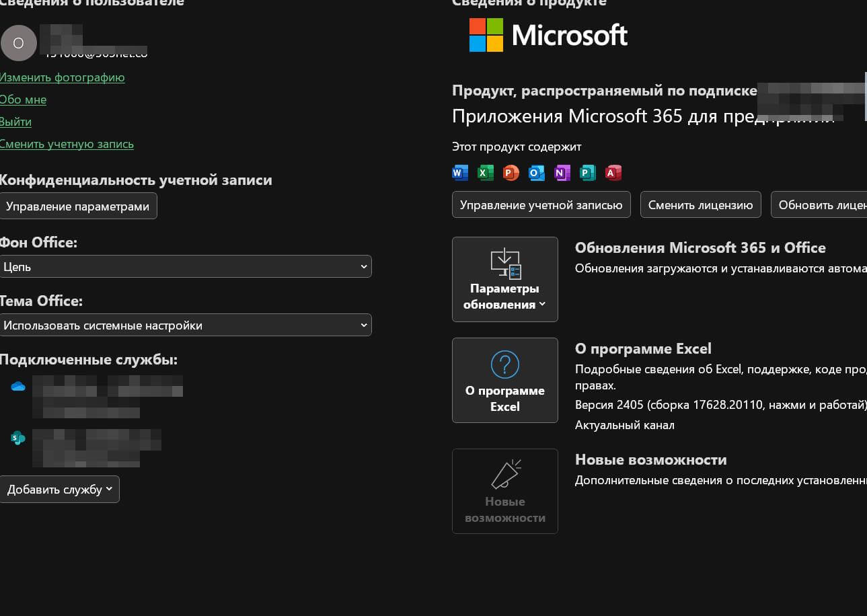Click the 'Обновления Microsoft 365 и Office' heading
The image size is (867, 616).
[700, 247]
